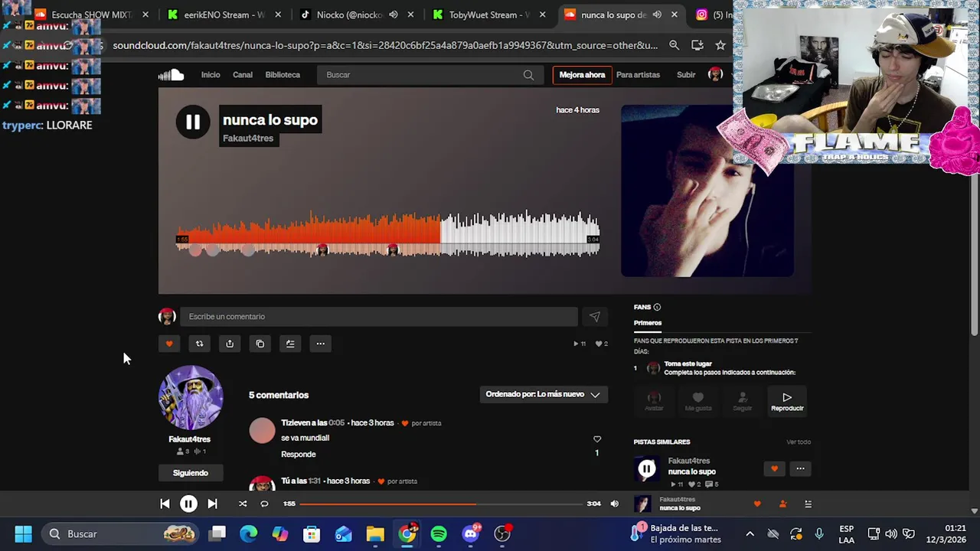Open the play queue list icon

(x=808, y=504)
